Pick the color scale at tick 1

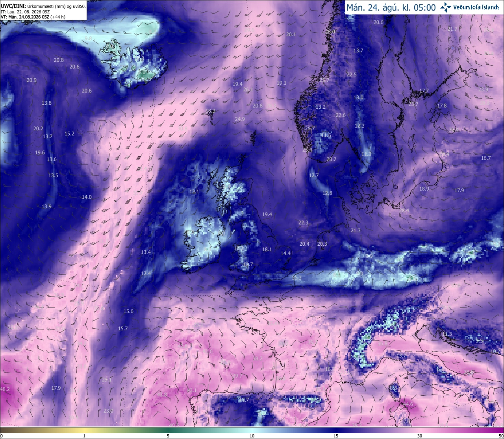coord(84,432)
